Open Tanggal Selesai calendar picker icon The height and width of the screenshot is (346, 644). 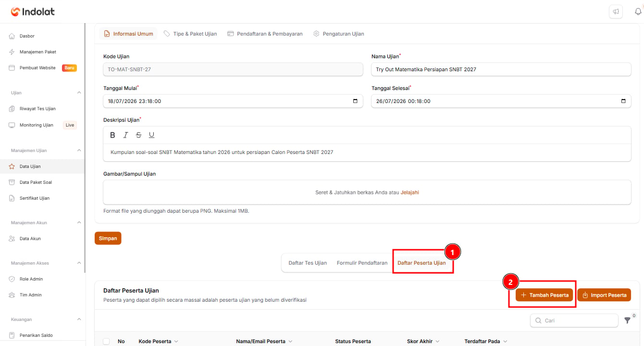coord(623,101)
